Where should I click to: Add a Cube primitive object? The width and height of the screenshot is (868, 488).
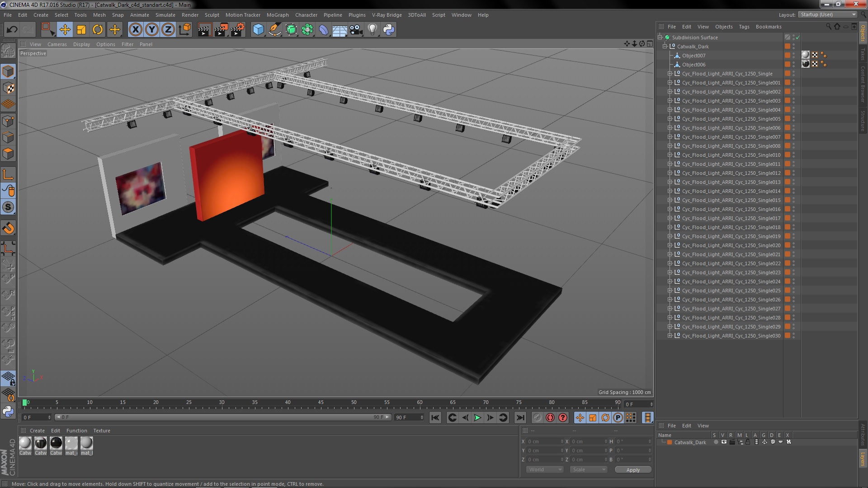point(258,30)
